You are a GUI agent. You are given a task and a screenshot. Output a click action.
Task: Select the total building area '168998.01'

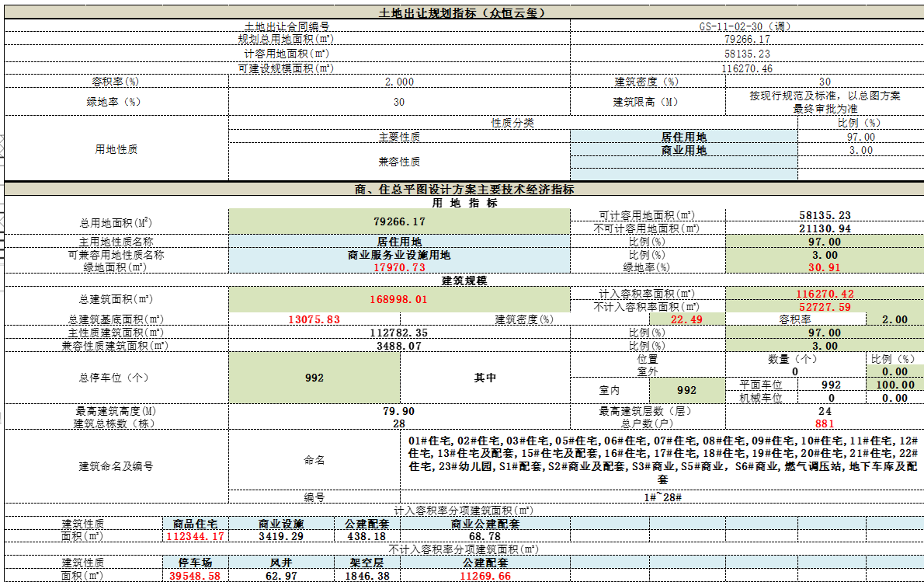coord(398,300)
